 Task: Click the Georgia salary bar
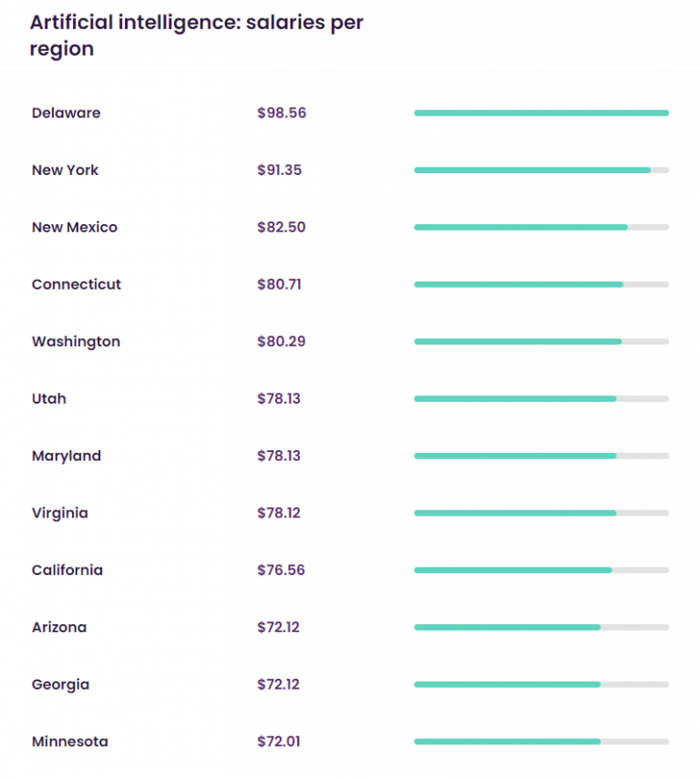pyautogui.click(x=540, y=684)
